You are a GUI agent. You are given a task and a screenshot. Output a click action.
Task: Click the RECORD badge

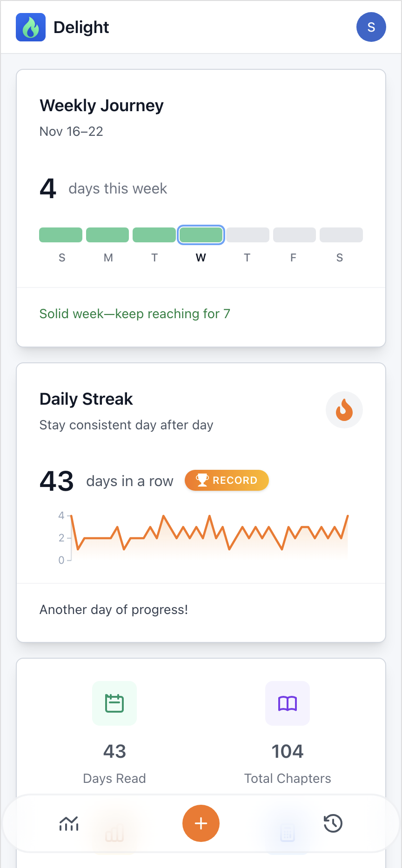click(x=227, y=480)
